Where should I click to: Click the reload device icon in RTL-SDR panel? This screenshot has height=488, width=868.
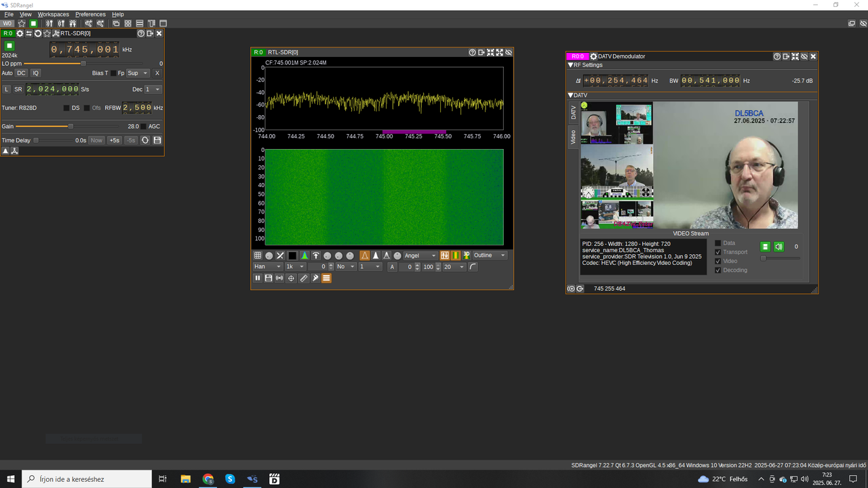(38, 33)
